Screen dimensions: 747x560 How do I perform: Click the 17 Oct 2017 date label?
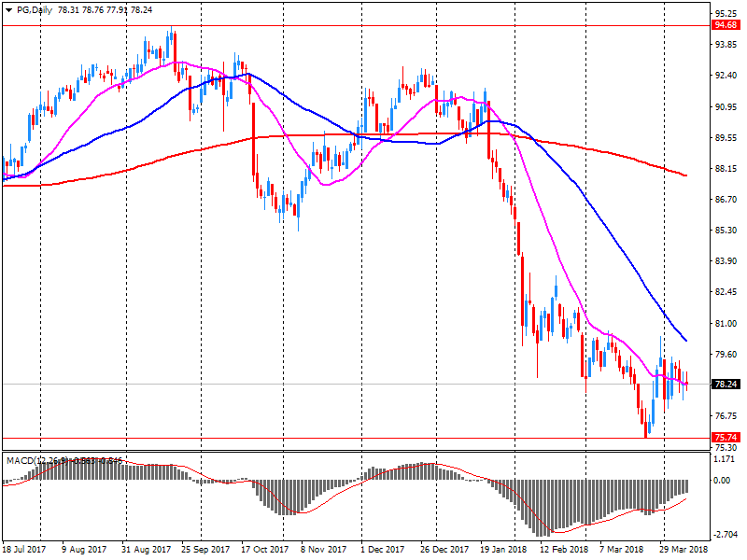tap(264, 549)
